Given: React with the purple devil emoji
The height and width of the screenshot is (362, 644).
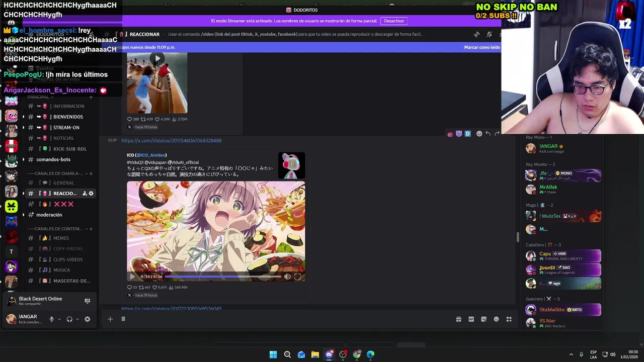Looking at the screenshot, I should 459,134.
